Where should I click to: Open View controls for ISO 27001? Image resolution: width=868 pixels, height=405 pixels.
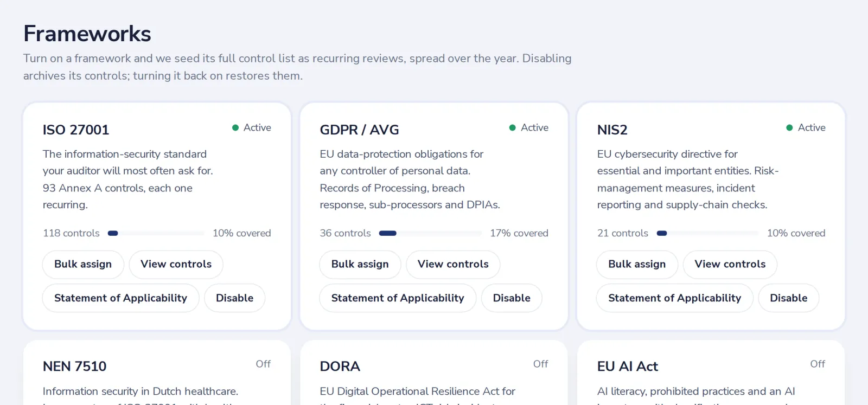click(176, 265)
